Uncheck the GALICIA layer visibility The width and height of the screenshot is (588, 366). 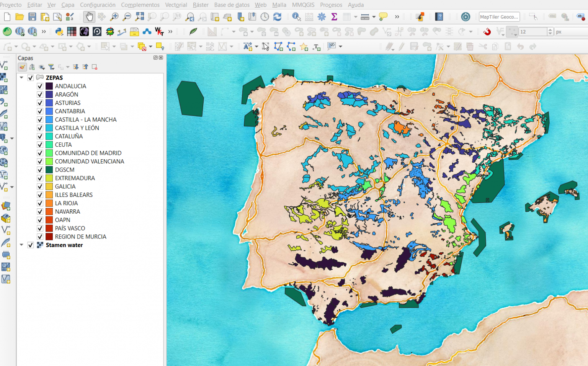point(40,186)
